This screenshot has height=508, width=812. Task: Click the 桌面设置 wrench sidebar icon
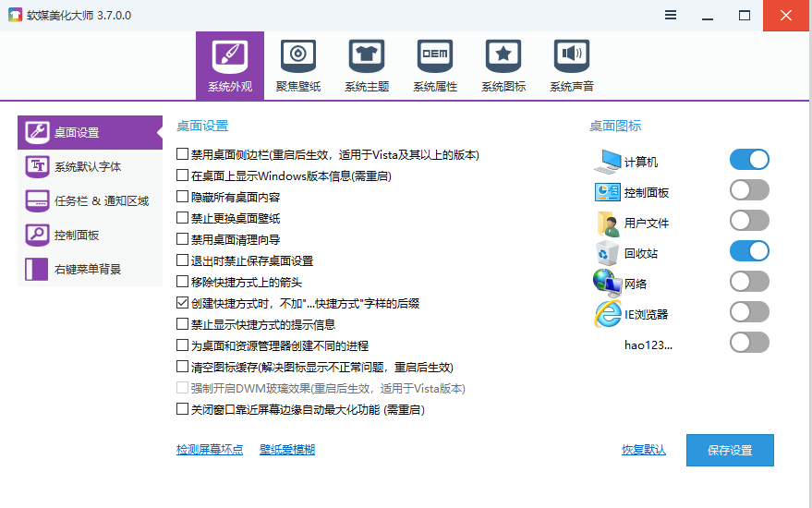click(37, 133)
